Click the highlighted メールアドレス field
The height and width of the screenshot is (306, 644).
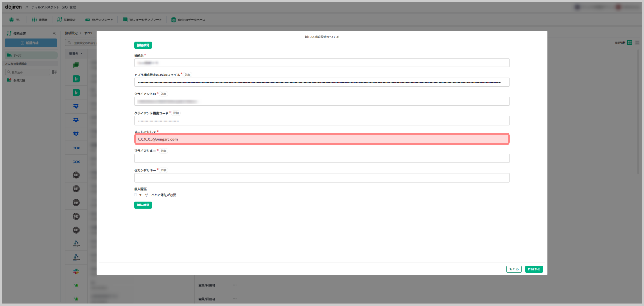(322, 139)
